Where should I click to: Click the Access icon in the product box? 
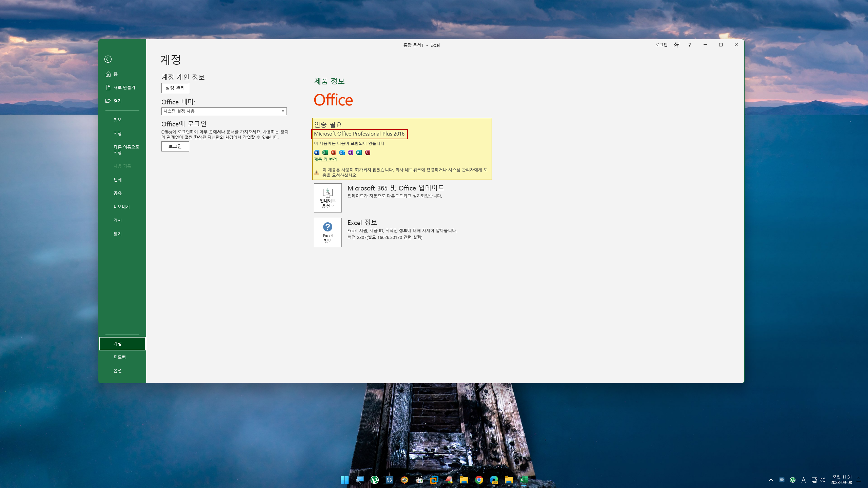(368, 152)
